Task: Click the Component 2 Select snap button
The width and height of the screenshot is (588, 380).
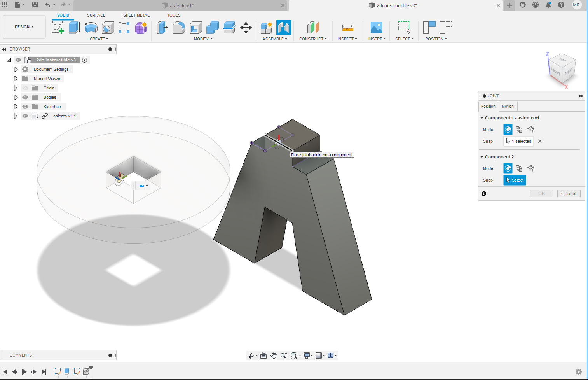Action: (515, 180)
